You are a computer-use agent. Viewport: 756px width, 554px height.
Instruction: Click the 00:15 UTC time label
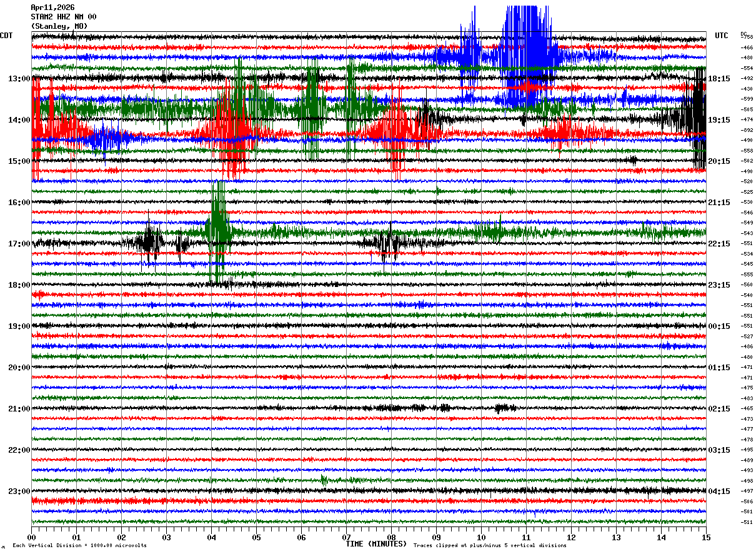tap(719, 326)
